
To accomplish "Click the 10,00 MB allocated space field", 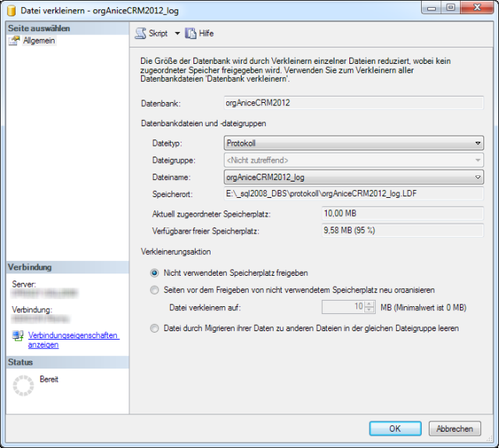I will click(402, 213).
